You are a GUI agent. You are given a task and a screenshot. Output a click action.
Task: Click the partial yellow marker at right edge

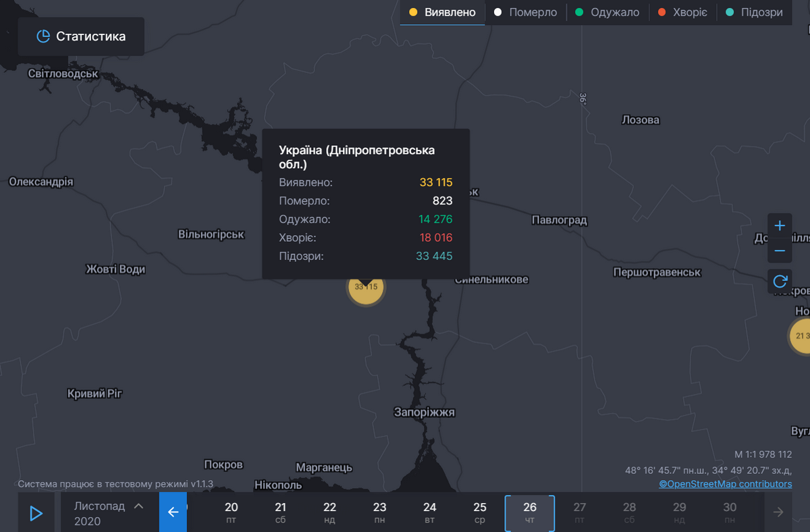801,336
